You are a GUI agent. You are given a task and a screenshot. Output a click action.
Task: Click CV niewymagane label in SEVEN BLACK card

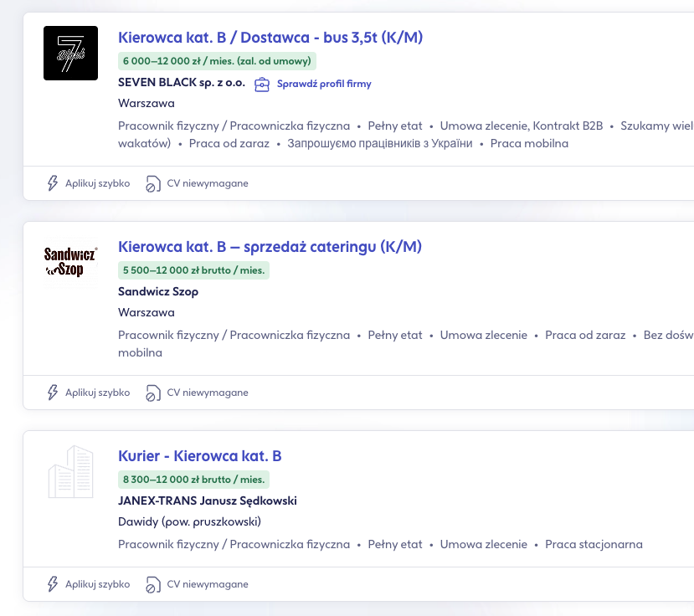208,183
